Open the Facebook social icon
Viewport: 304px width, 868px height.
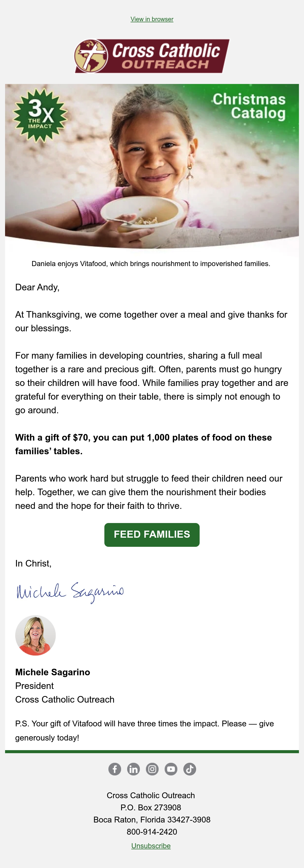coord(115,769)
